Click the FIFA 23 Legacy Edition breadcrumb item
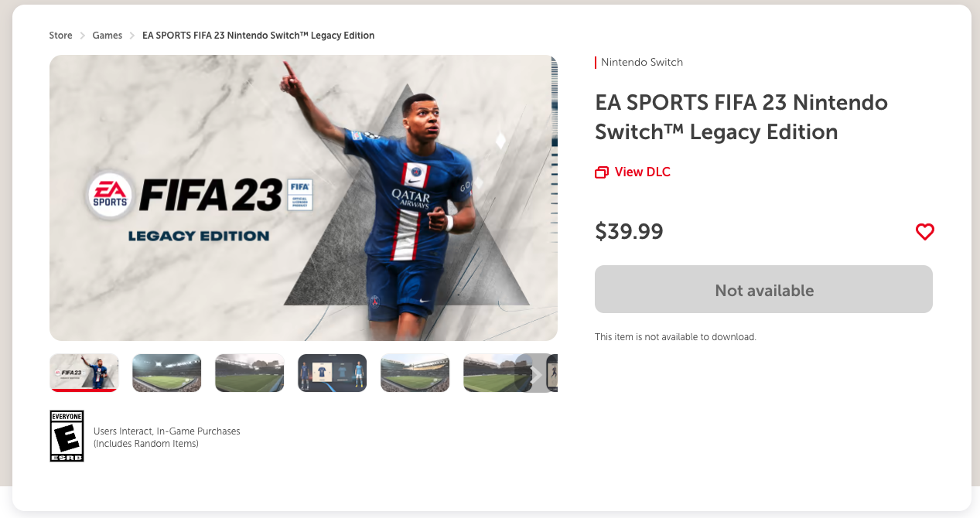 [x=258, y=36]
